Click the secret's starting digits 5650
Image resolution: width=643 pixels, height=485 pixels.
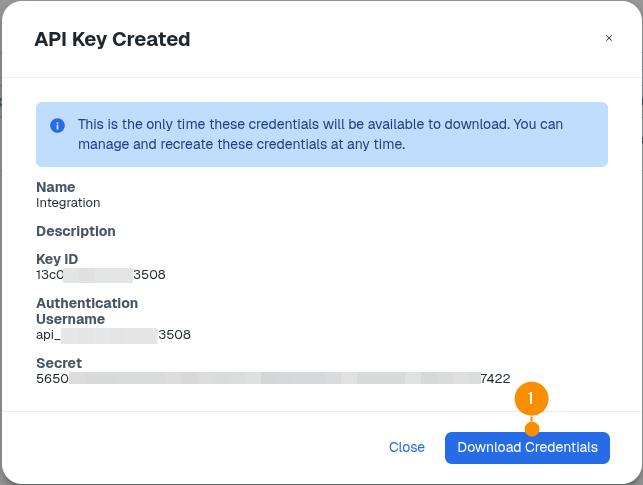point(52,379)
